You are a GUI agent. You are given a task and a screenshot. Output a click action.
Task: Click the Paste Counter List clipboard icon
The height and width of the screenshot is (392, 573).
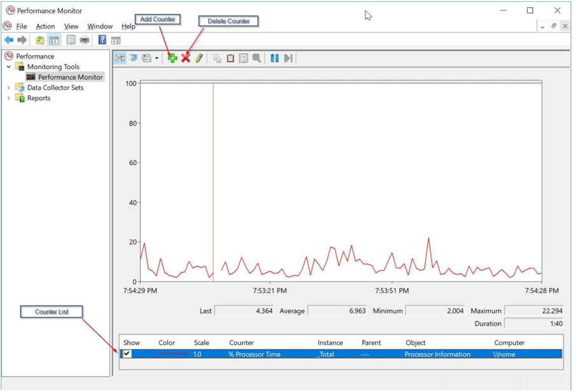pyautogui.click(x=230, y=58)
